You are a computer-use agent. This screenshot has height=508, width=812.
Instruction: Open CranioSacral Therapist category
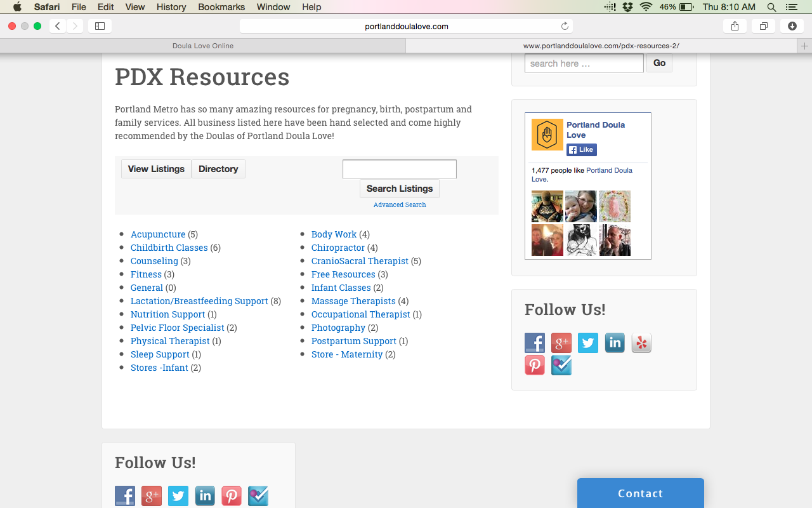point(360,261)
